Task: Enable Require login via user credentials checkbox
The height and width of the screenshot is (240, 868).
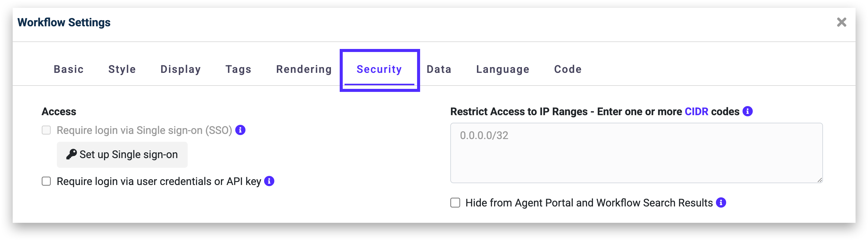Action: pyautogui.click(x=47, y=181)
